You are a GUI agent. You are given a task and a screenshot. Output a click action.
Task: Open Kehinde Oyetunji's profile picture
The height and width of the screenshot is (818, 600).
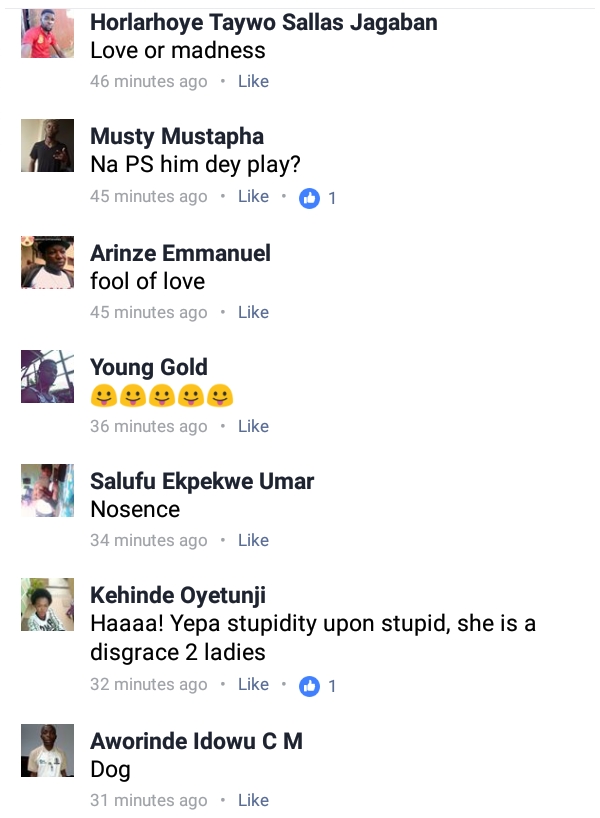[x=48, y=606]
